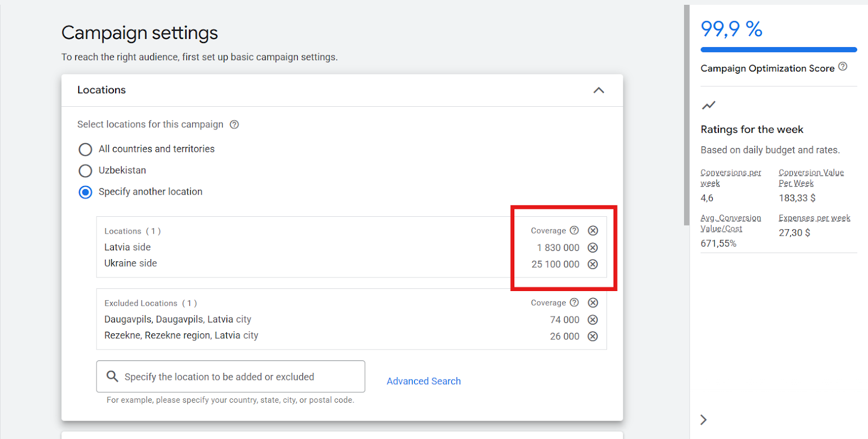Remove excluded Daugavpils city location
868x439 pixels.
(593, 320)
